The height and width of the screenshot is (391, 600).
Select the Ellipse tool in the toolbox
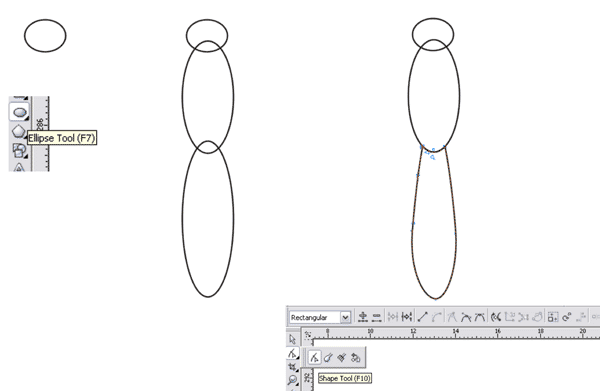[x=19, y=112]
